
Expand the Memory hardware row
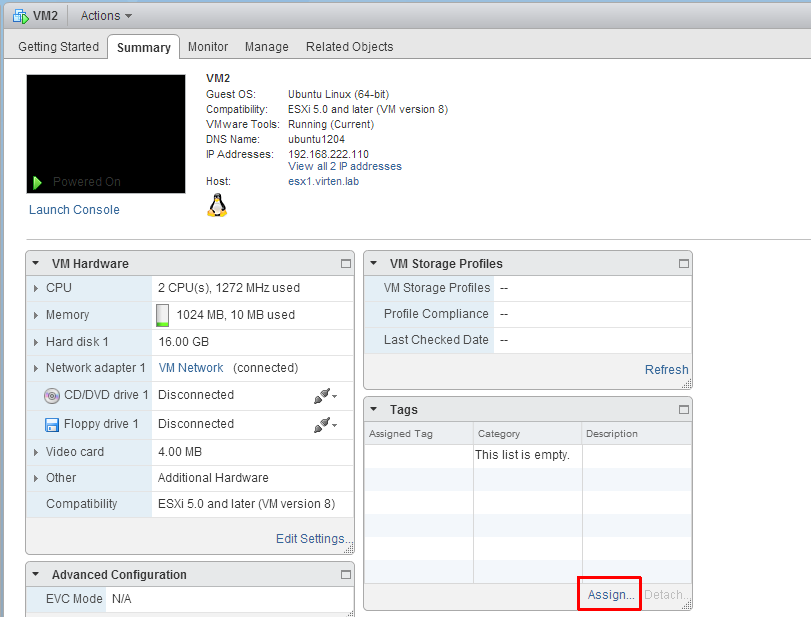tap(36, 315)
